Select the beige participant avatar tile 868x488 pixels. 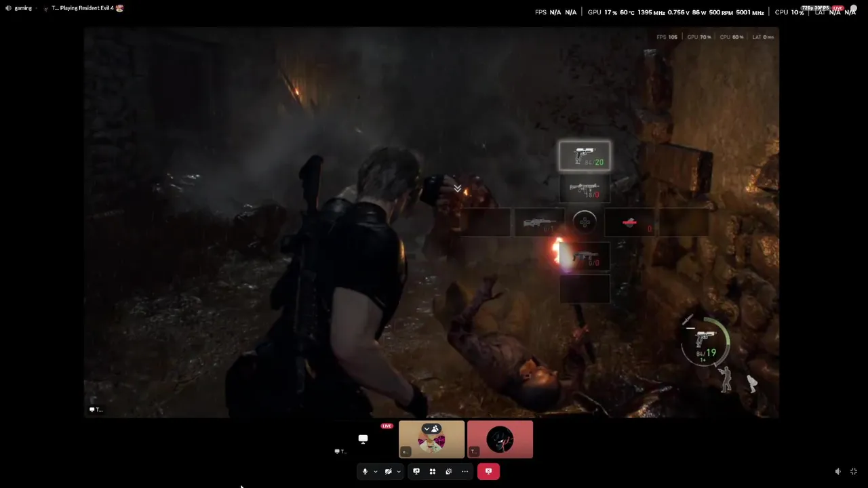pyautogui.click(x=431, y=439)
